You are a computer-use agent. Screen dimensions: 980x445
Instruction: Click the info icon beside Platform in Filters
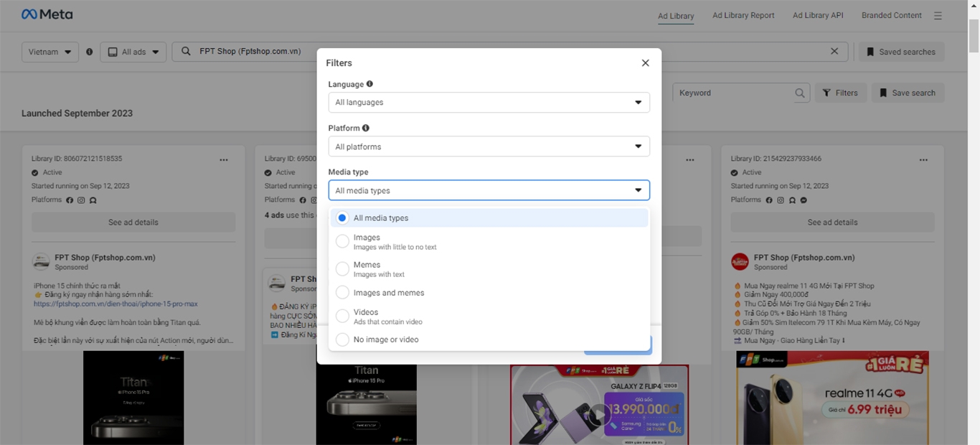point(365,127)
